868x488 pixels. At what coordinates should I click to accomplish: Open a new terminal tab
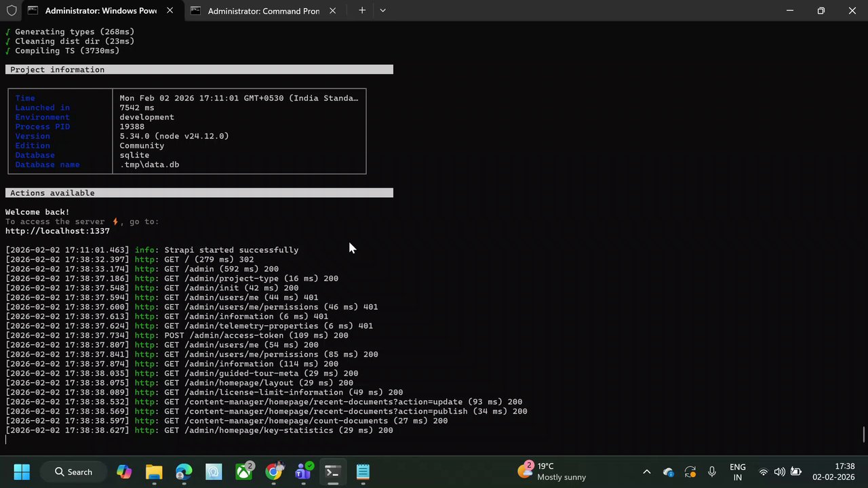[x=362, y=11]
